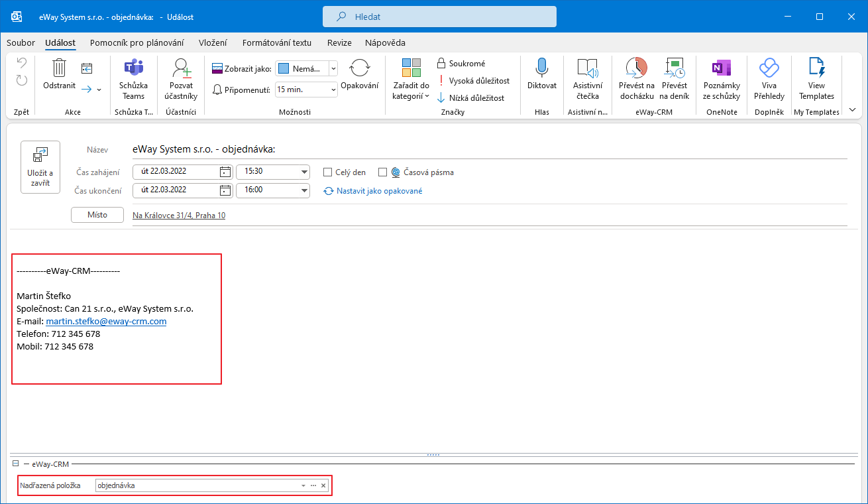The image size is (868, 504).
Task: Click the Martin Štefko text line
Action: tap(44, 296)
